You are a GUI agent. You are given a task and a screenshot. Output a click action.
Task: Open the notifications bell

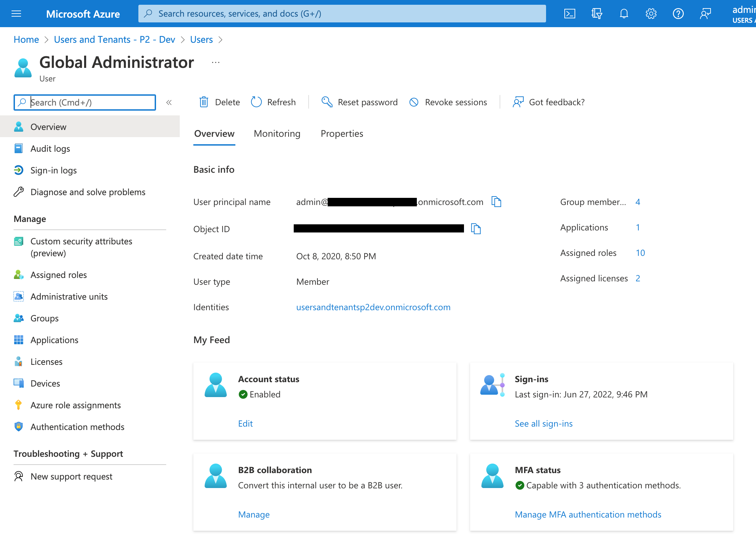624,14
